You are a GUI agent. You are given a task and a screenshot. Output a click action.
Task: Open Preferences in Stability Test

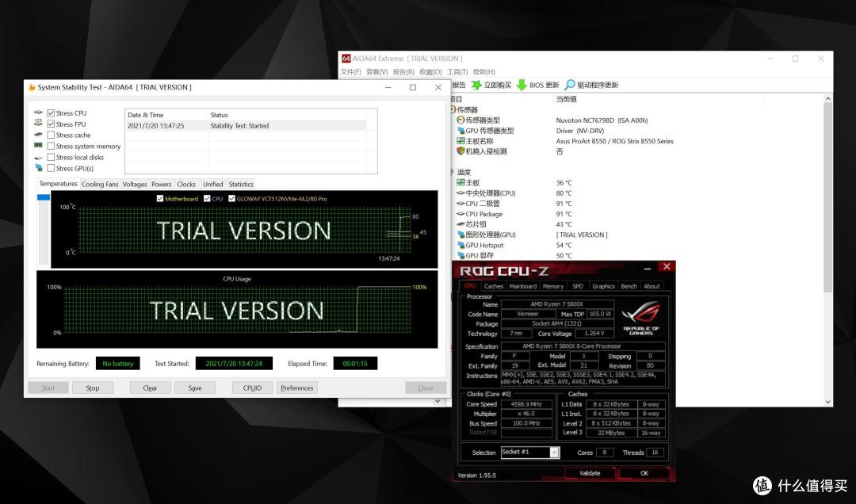pyautogui.click(x=297, y=388)
